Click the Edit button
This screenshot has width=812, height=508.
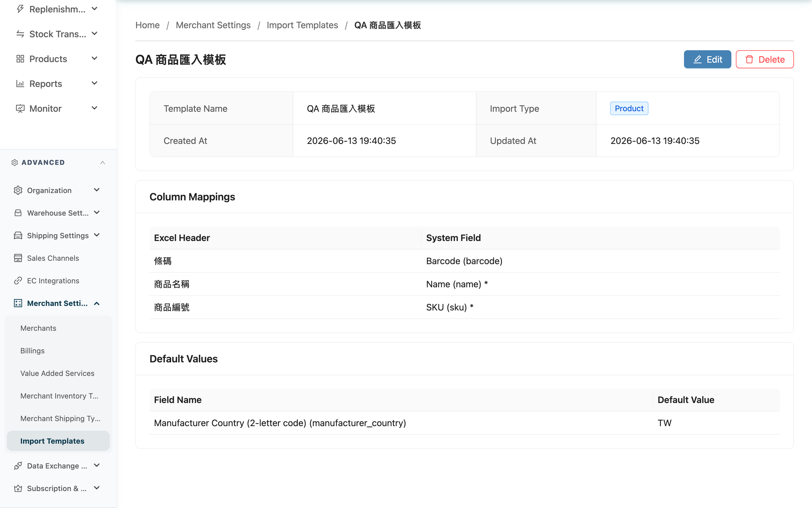coord(707,60)
